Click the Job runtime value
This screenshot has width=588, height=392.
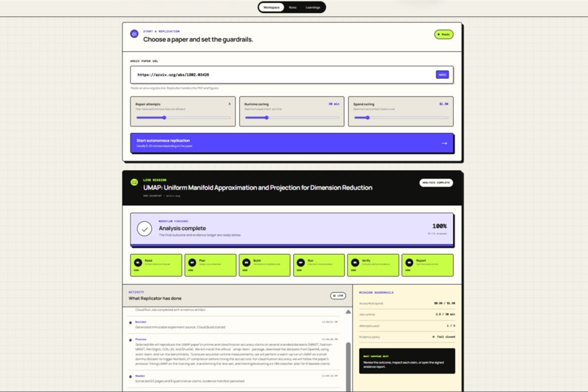tap(445, 315)
